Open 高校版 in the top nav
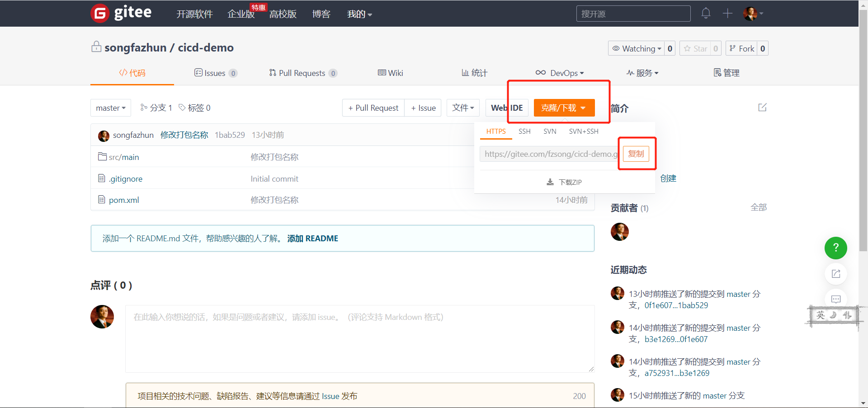This screenshot has width=868, height=408. (x=283, y=14)
